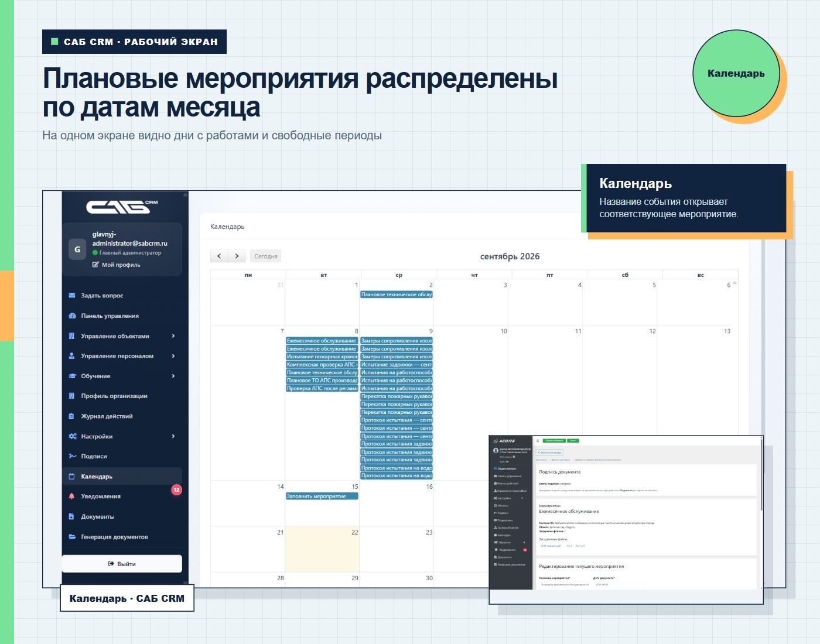This screenshot has width=820, height=644.
Task: Click the САБ CRM logo in the sidebar
Action: click(x=122, y=206)
